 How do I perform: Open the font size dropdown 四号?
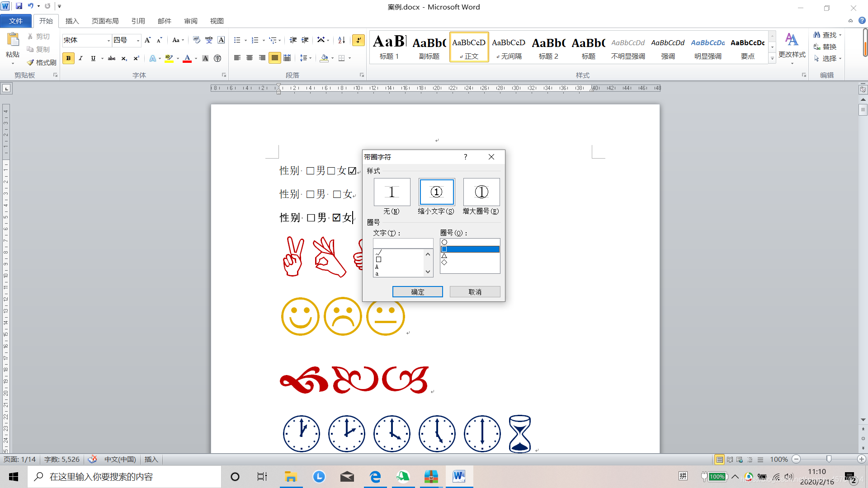[x=138, y=41]
